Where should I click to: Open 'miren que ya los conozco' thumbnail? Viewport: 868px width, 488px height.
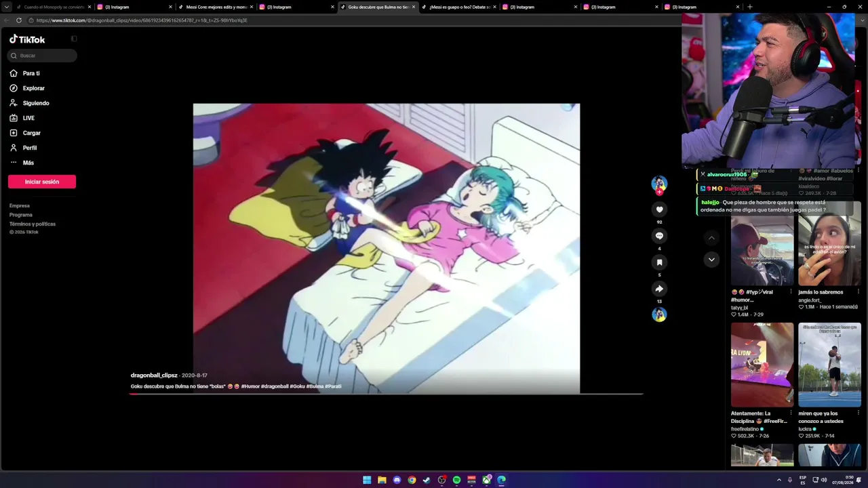point(829,365)
